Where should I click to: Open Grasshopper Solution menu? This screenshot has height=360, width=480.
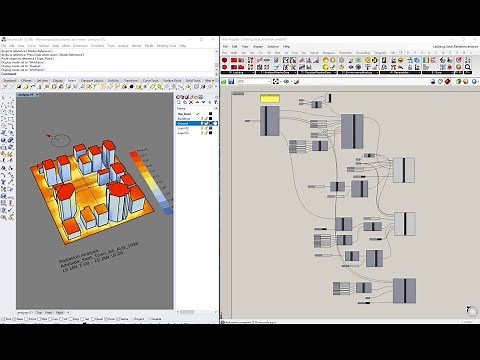coord(273,46)
